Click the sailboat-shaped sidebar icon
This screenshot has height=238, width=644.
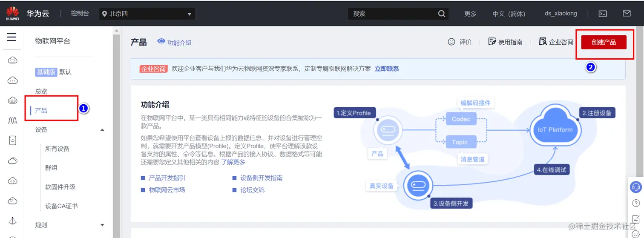coord(12,221)
